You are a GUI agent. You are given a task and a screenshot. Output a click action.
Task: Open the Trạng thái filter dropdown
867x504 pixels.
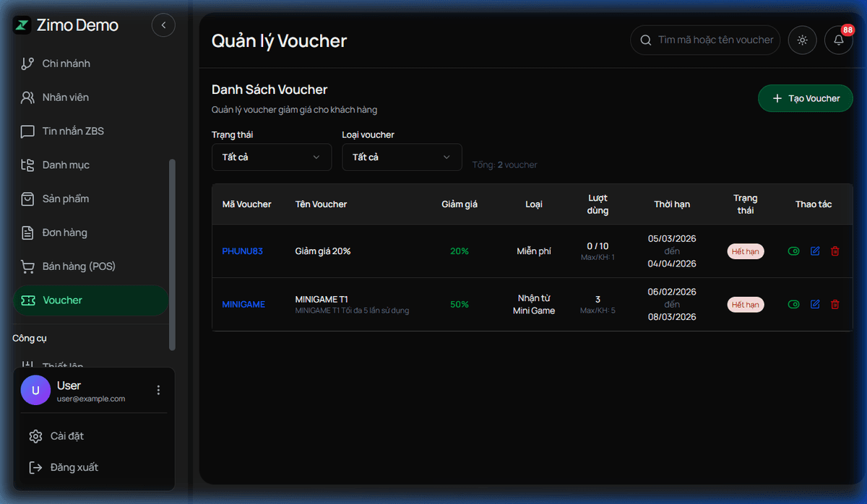[x=271, y=157]
